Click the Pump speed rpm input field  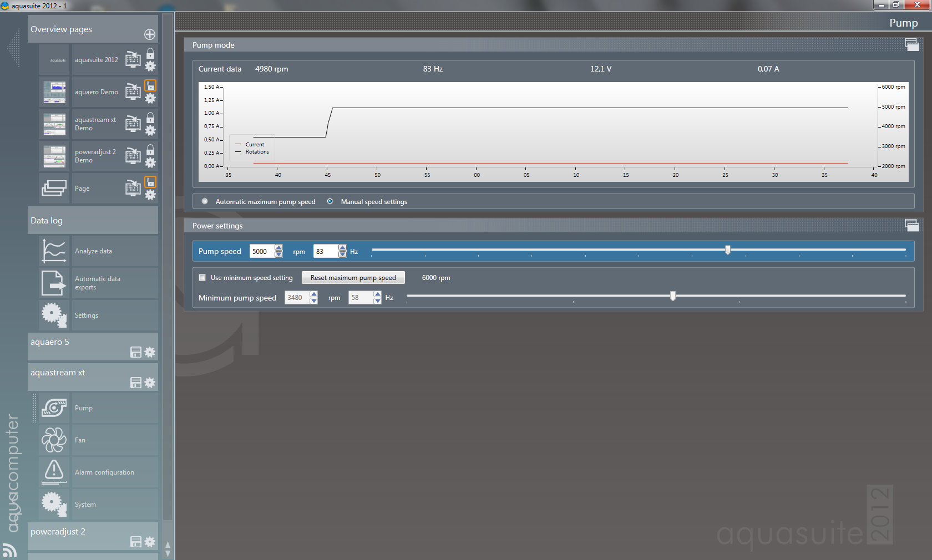coord(262,251)
